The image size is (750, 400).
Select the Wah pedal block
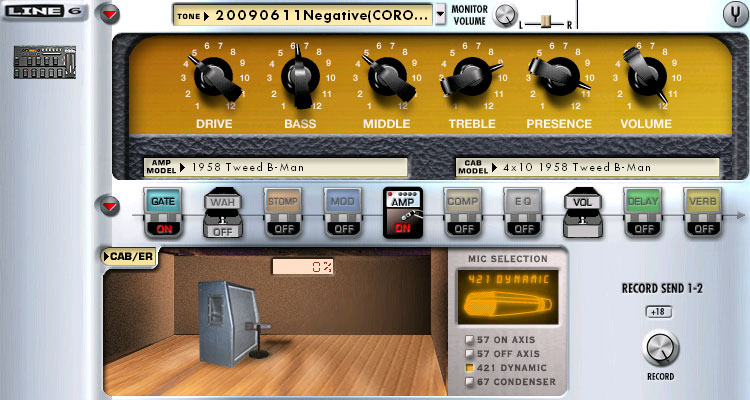(223, 202)
